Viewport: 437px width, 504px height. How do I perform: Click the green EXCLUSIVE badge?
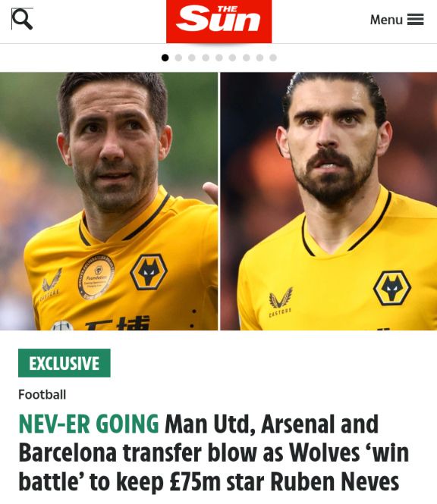[x=64, y=363]
